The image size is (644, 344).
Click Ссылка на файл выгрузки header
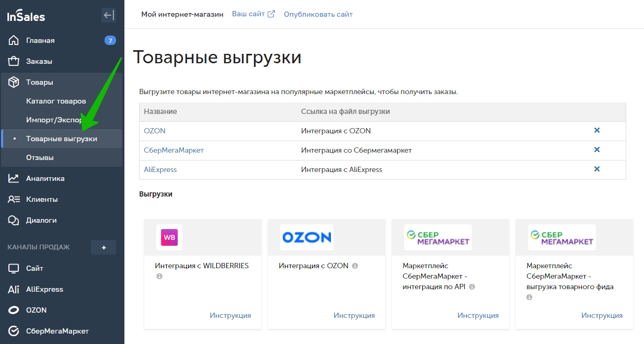(346, 111)
